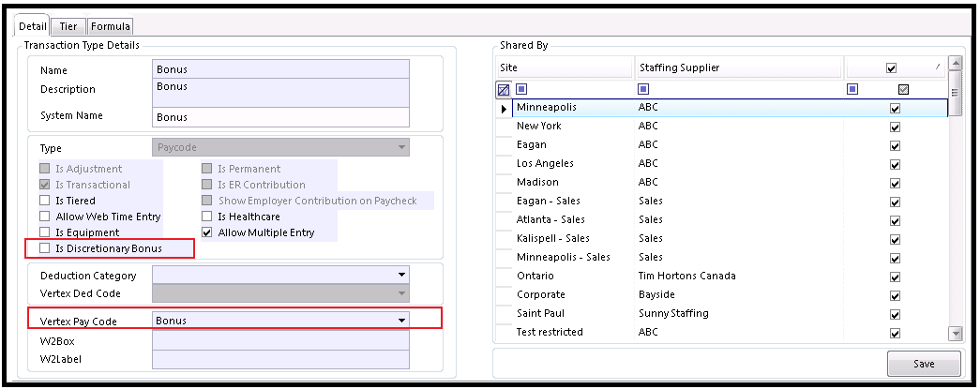Open the Vertex Ded Code dropdown

point(280,292)
